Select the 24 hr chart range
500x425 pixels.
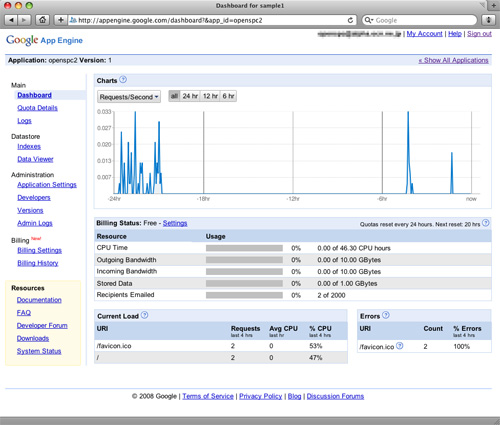point(190,96)
